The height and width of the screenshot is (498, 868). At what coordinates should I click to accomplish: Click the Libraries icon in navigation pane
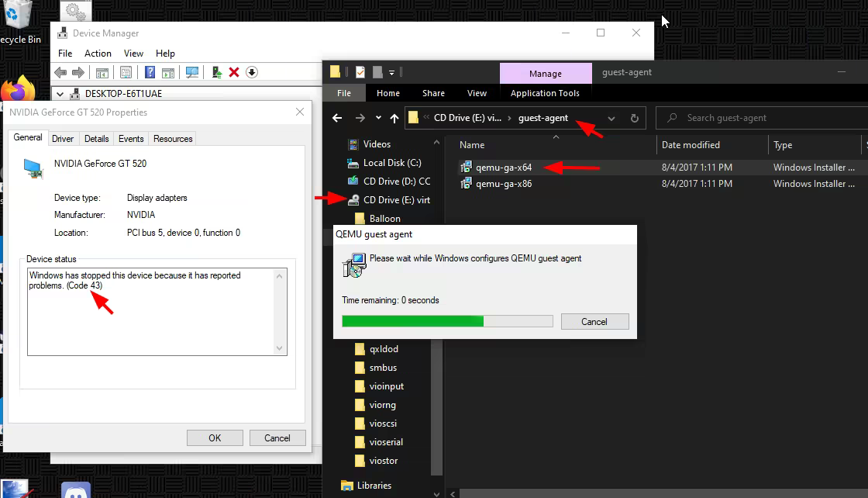[x=347, y=486]
